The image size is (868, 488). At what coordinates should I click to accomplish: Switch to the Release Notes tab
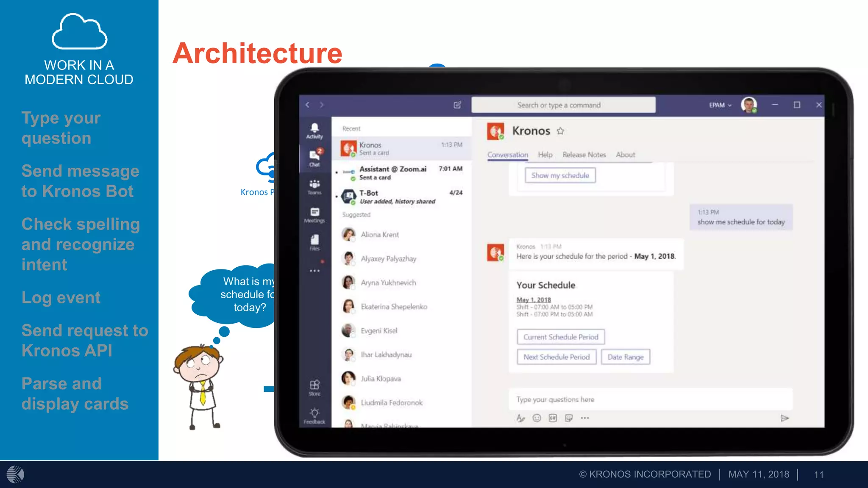[x=584, y=155]
